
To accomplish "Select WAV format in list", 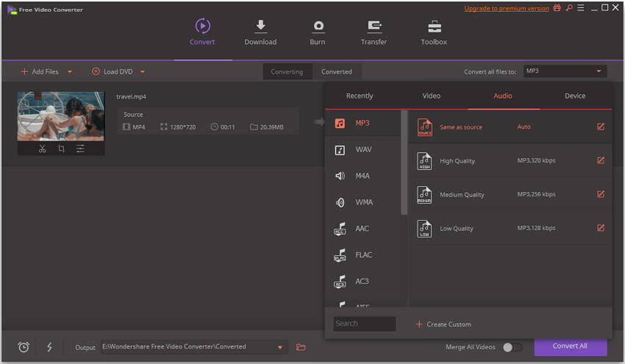I will click(362, 149).
